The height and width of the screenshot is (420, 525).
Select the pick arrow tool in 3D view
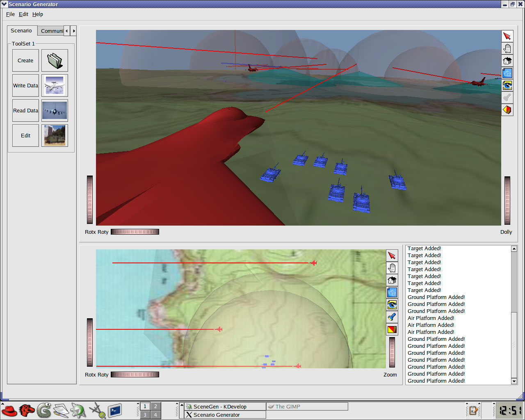[507, 37]
